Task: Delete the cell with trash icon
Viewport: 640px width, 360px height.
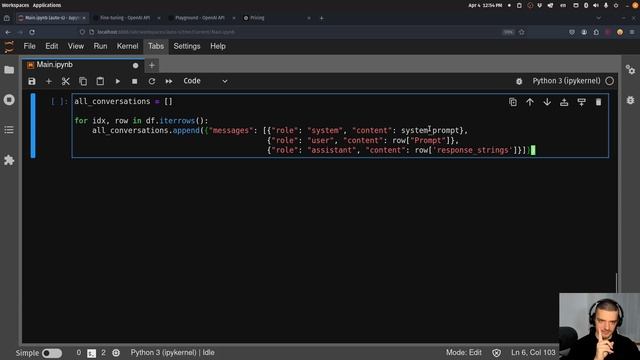Action: coord(598,102)
